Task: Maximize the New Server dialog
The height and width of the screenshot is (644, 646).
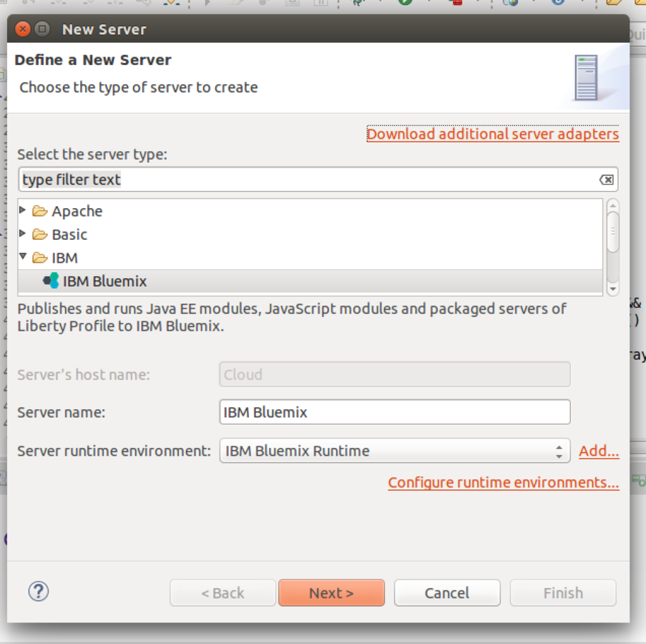Action: tap(42, 29)
